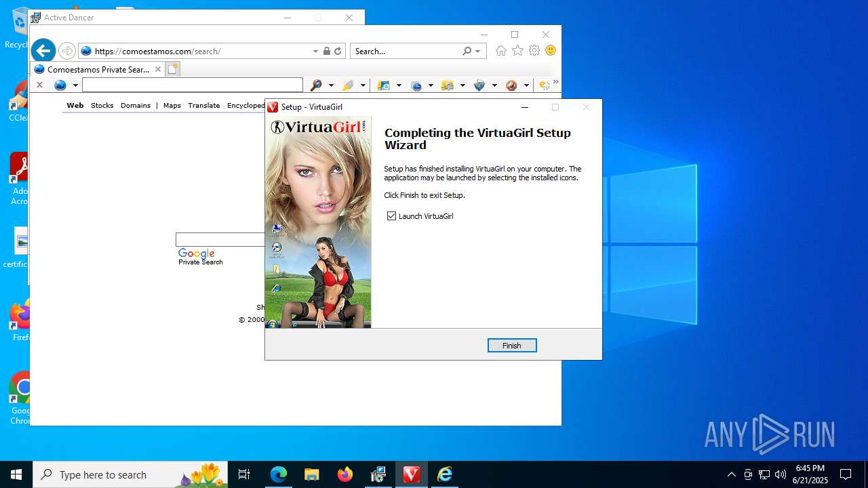Open Task View from the taskbar

[x=244, y=474]
